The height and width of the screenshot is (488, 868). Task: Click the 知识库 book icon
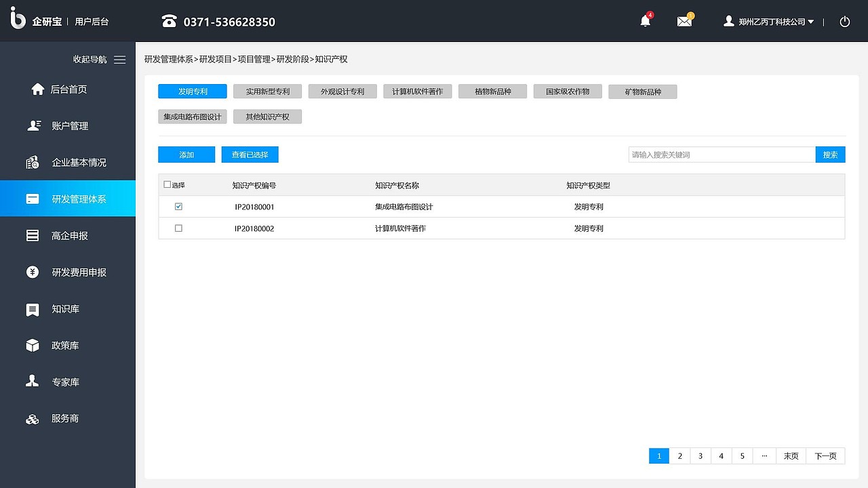click(x=33, y=309)
